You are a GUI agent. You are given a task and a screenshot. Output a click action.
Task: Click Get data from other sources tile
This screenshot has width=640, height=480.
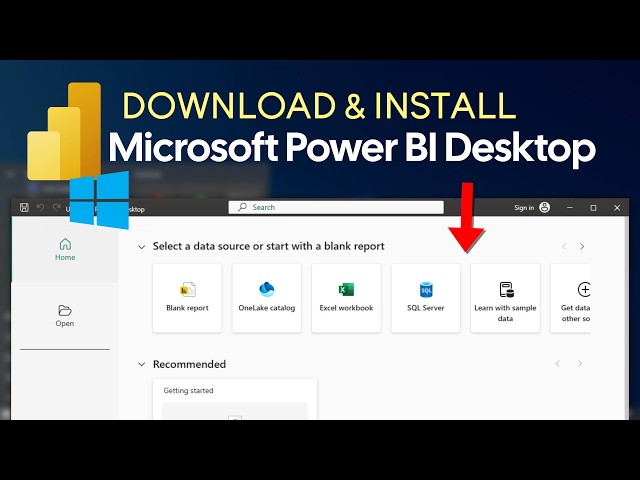click(571, 298)
